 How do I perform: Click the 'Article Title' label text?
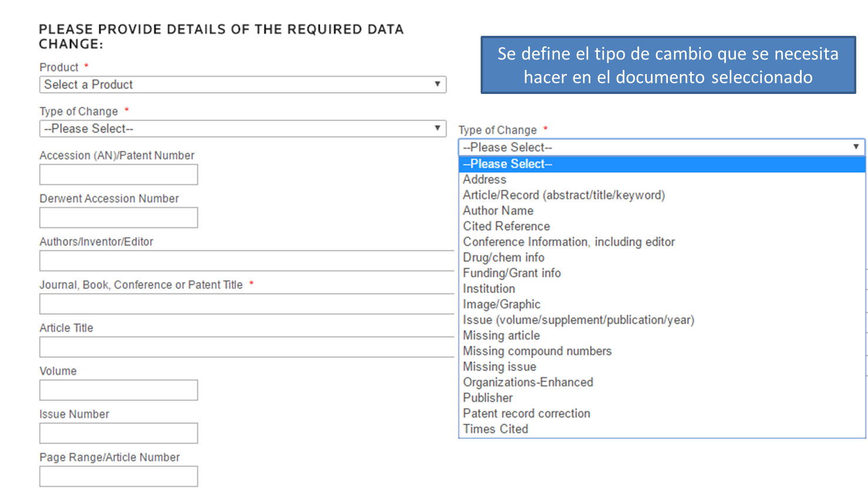coord(66,328)
